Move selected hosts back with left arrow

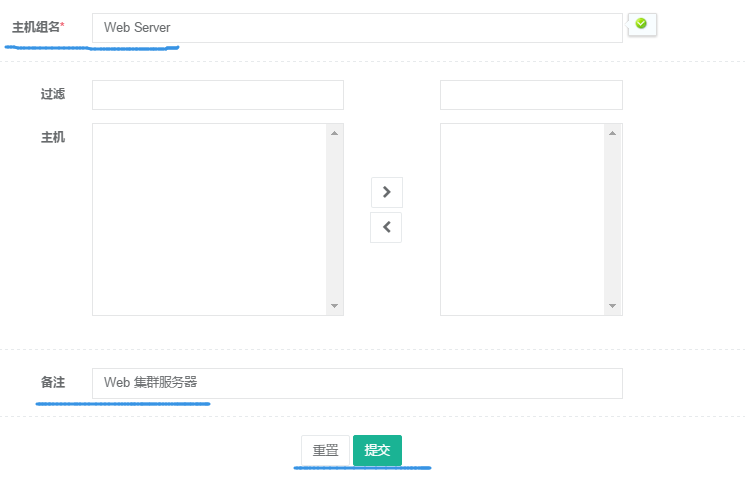386,227
